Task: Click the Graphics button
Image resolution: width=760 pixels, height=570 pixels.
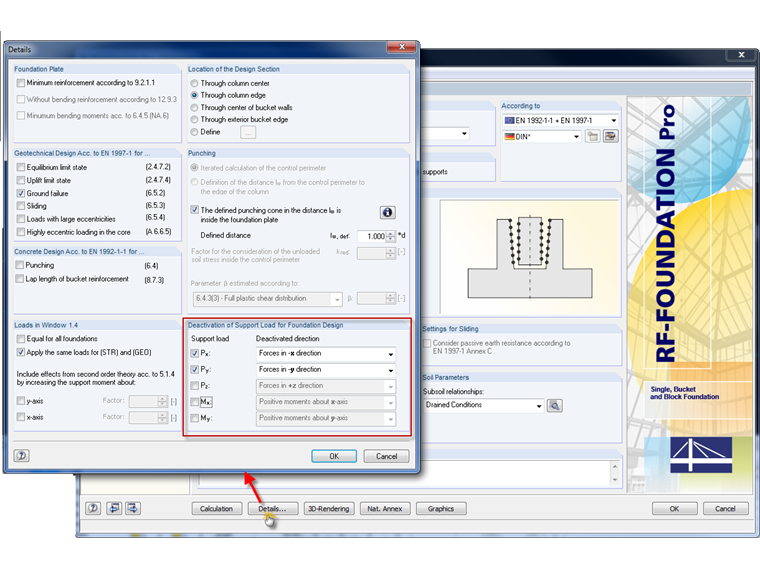Action: coord(441,508)
